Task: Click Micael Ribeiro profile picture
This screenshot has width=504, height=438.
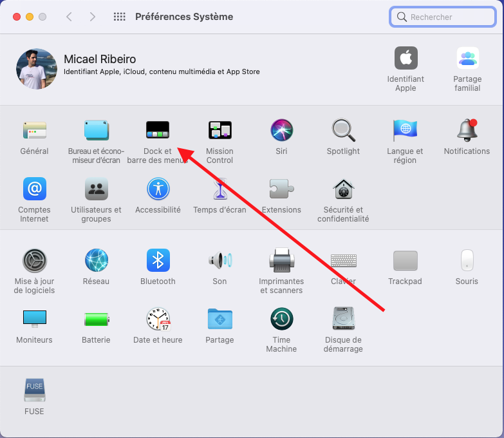Action: point(36,69)
